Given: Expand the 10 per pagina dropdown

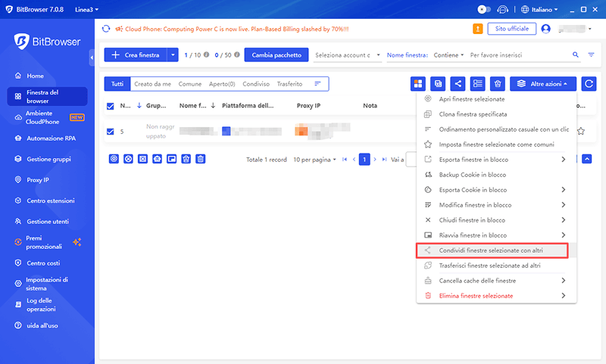Looking at the screenshot, I should pos(314,160).
